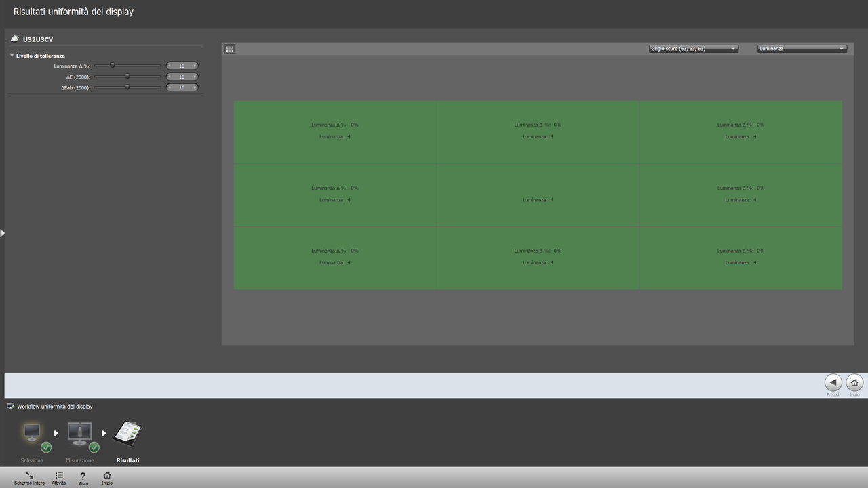Increase Luminanza Δ % value with right arrow
The width and height of the screenshot is (868, 488).
pos(195,66)
